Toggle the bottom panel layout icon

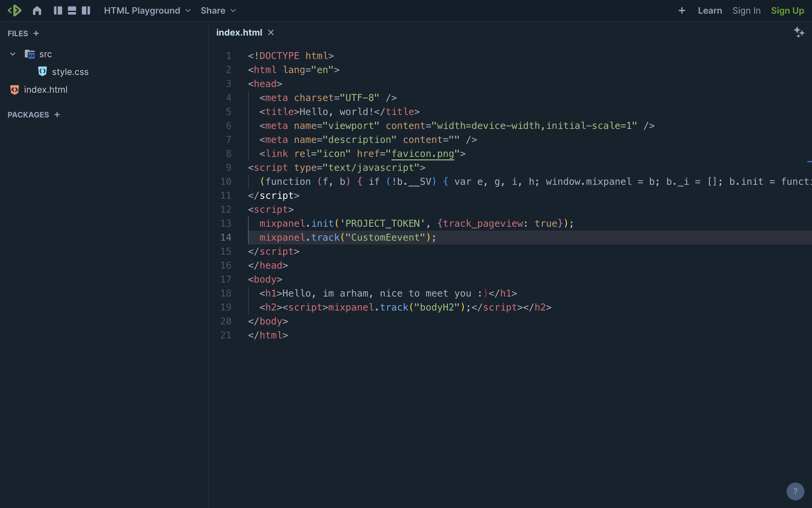click(x=72, y=10)
